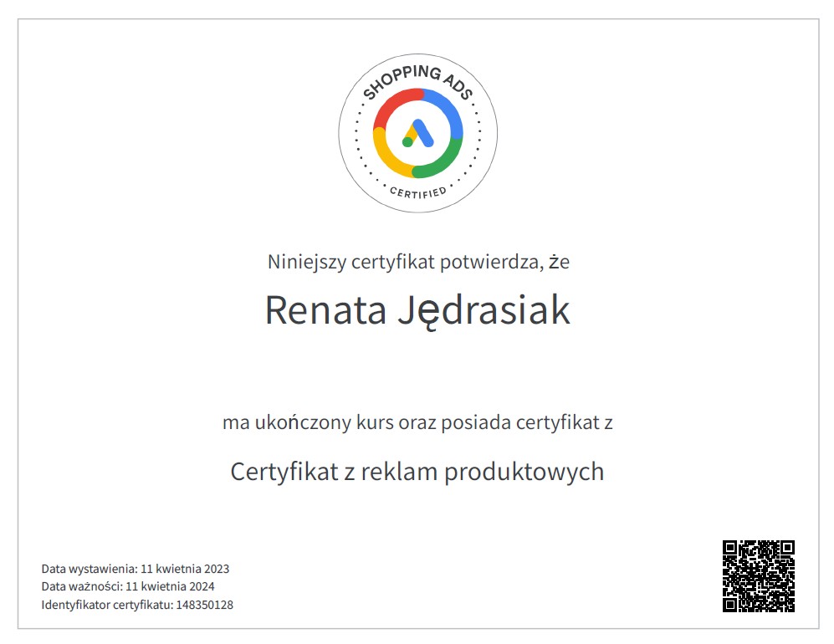Click the name Renata Jędrasiak
The width and height of the screenshot is (834, 644).
pos(417,310)
